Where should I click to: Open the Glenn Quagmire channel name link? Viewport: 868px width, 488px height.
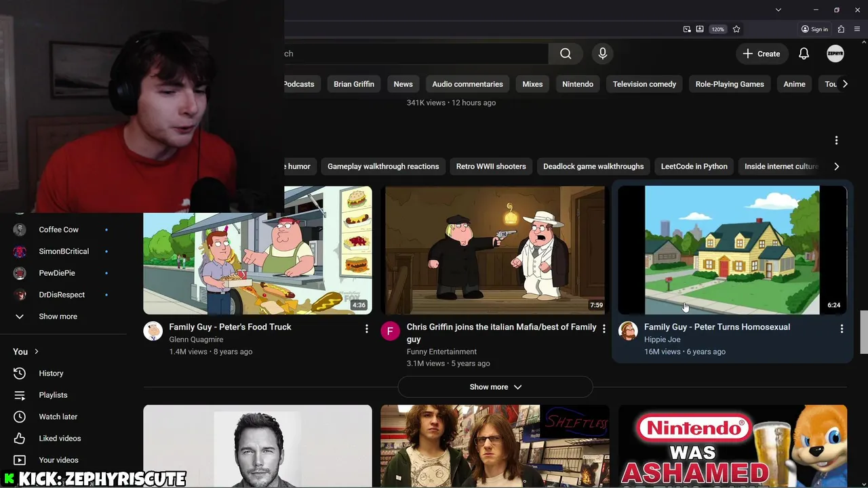(x=196, y=340)
